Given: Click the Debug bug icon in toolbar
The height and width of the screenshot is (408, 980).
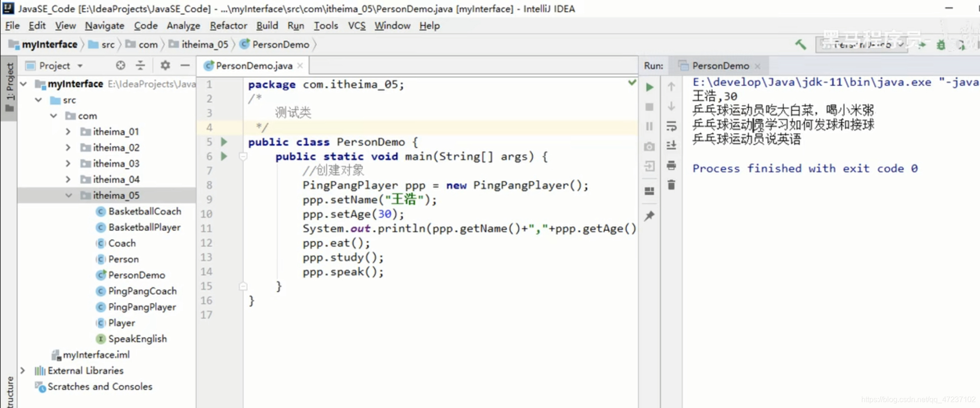Looking at the screenshot, I should pyautogui.click(x=941, y=45).
